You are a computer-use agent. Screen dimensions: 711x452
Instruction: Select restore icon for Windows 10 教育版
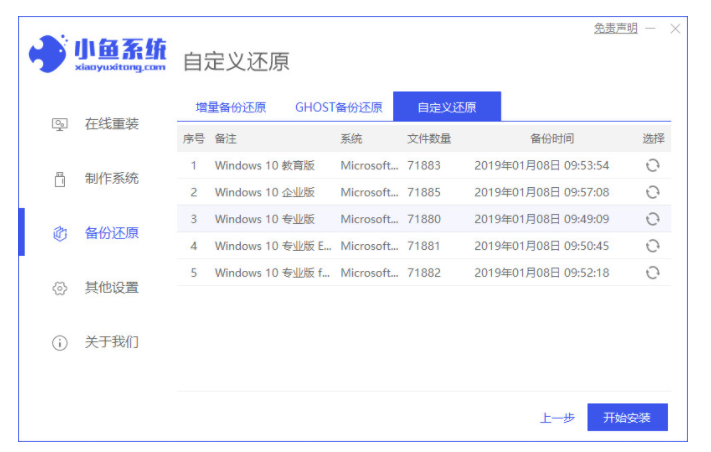(x=652, y=165)
